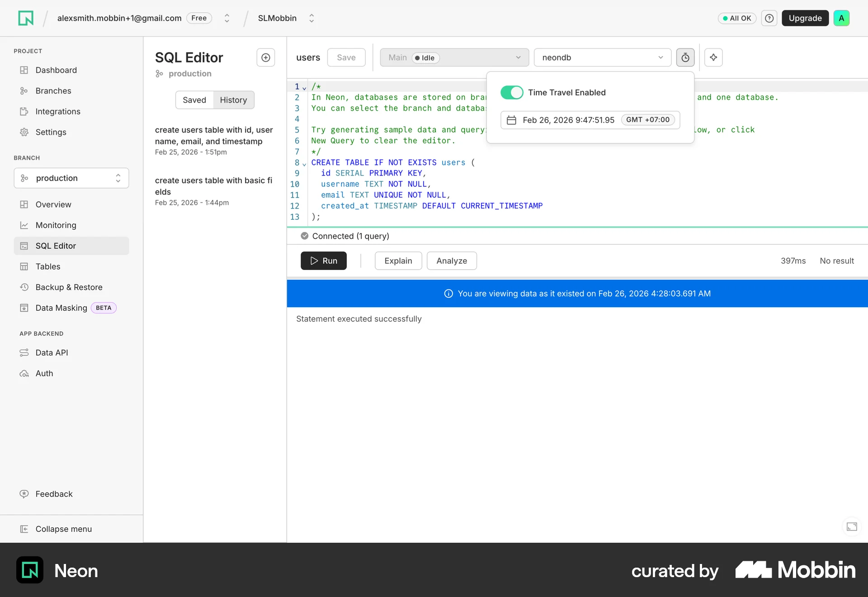
Task: Select SQL Editor in sidebar
Action: (x=71, y=246)
